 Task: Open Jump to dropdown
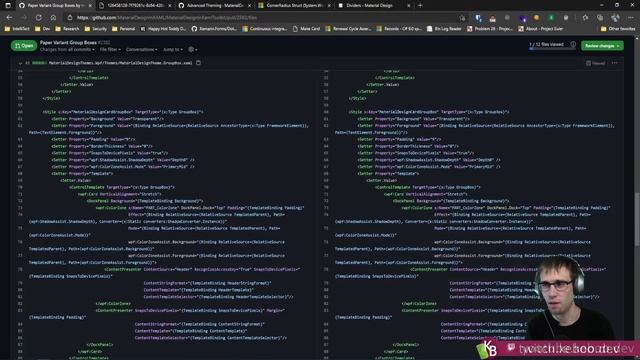tap(172, 49)
